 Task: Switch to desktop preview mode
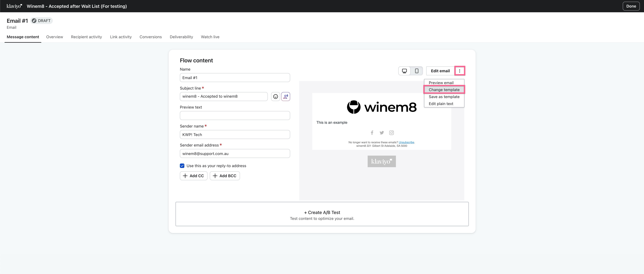coord(404,71)
